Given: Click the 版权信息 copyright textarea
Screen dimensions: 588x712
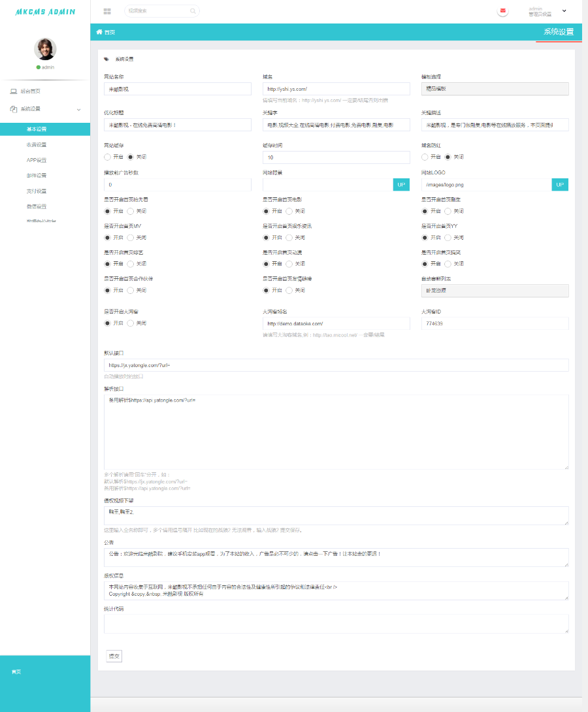Looking at the screenshot, I should (x=336, y=591).
